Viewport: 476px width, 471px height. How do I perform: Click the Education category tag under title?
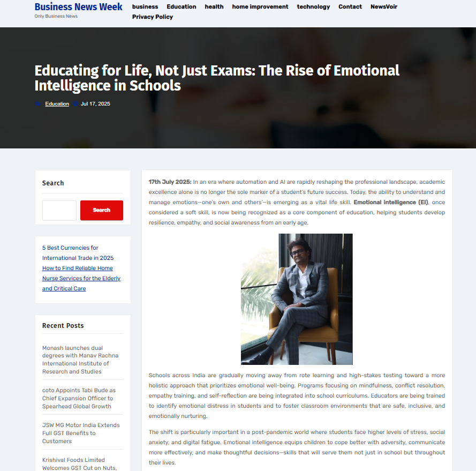[57, 104]
